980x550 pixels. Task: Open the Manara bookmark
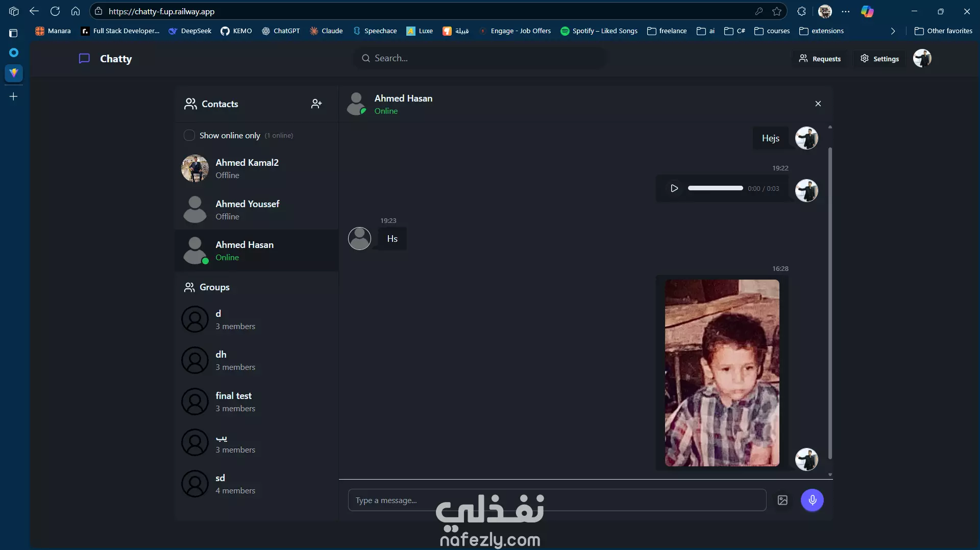53,31
